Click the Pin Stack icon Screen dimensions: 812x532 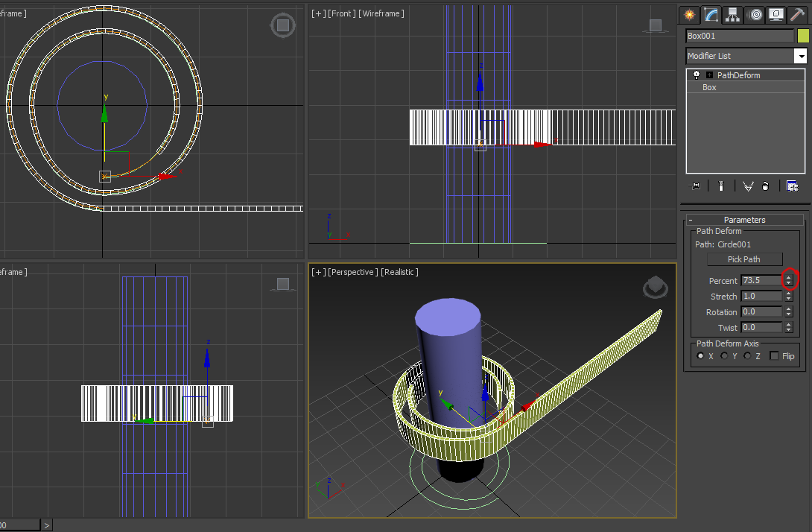(696, 186)
